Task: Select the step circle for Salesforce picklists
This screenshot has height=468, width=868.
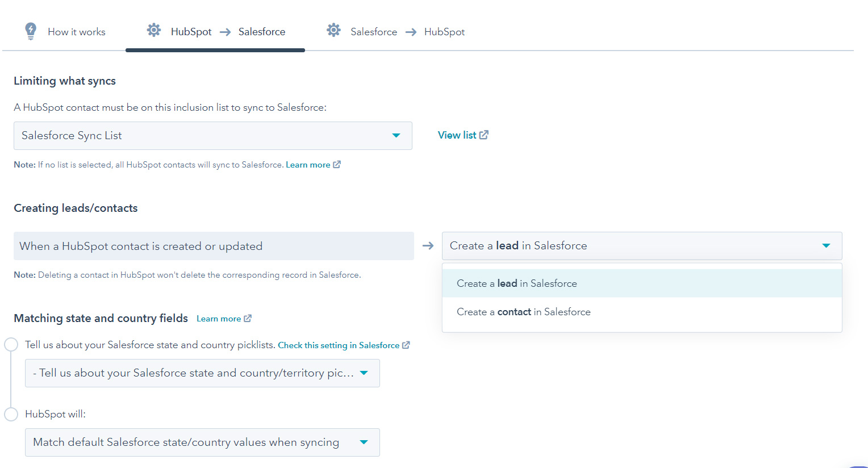Action: point(11,345)
